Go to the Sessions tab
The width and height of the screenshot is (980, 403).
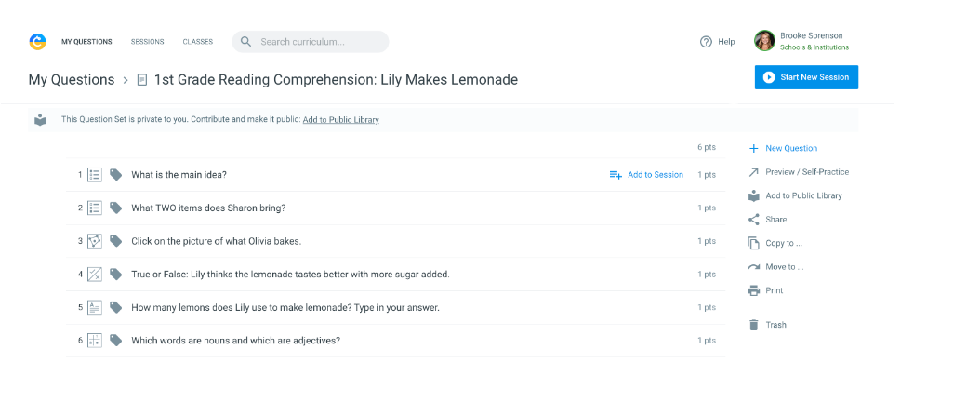[147, 42]
